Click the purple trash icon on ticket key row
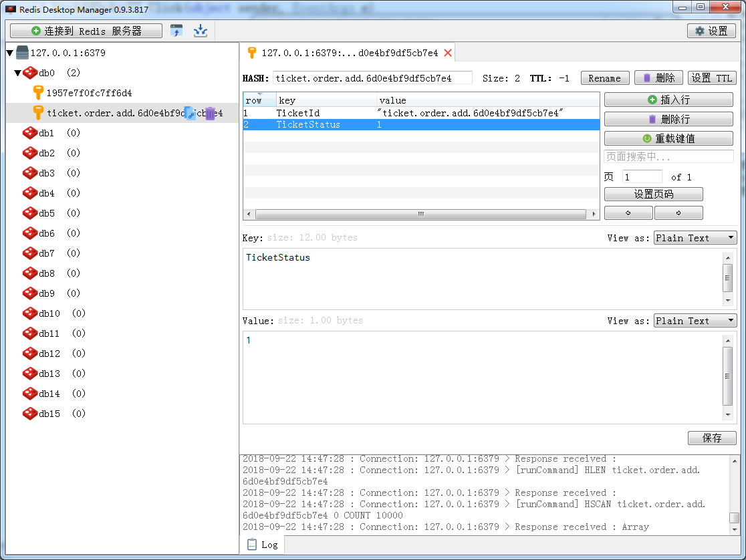This screenshot has height=560, width=746. click(x=211, y=113)
